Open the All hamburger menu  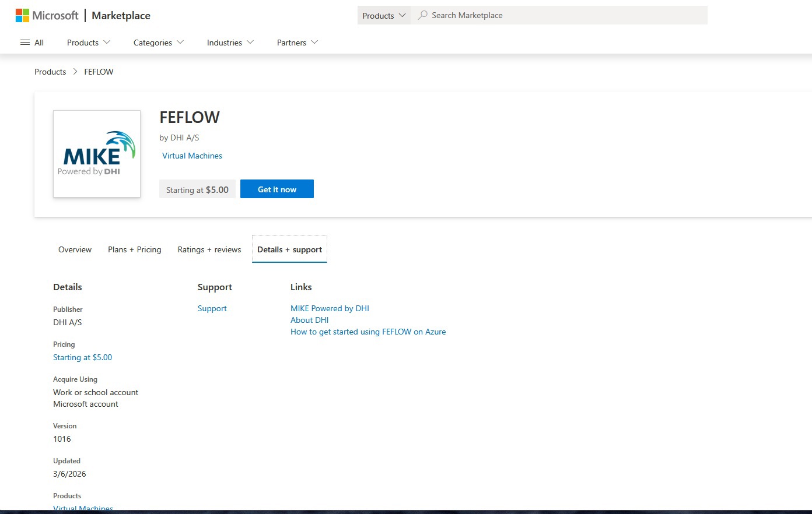point(32,43)
